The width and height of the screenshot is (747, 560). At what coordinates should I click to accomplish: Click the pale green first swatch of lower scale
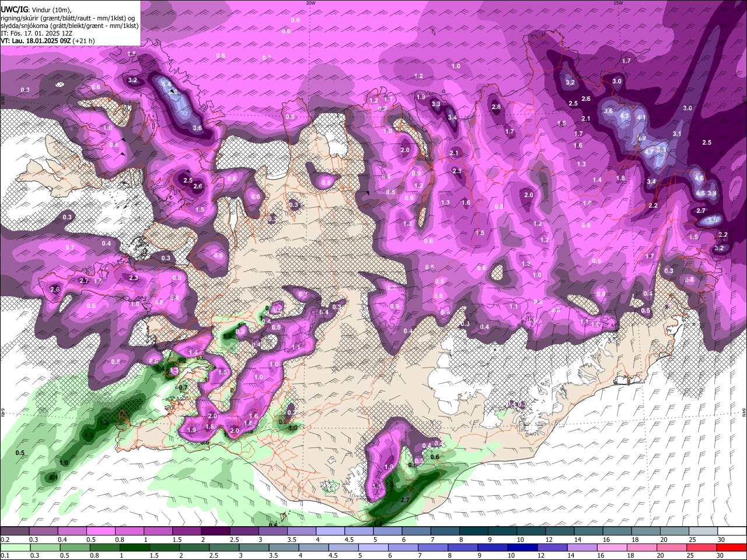15,547
